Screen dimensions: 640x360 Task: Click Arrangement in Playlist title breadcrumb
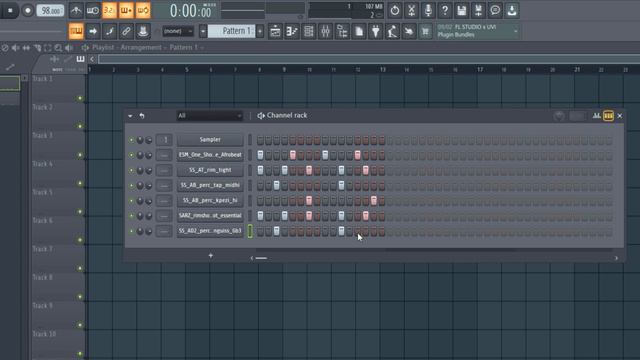point(141,48)
